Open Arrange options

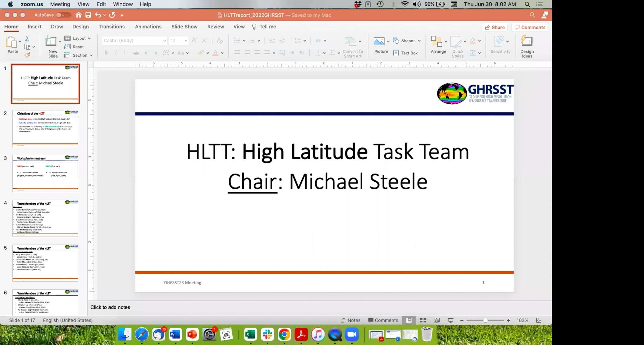pyautogui.click(x=438, y=45)
